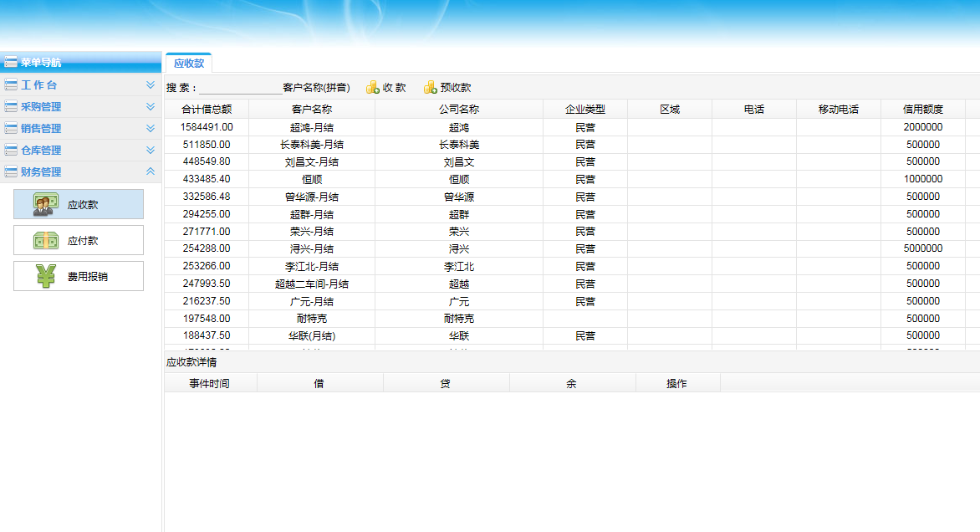Screen dimensions: 980x532
Task: Sort by 客户名称 column header
Action: point(312,110)
